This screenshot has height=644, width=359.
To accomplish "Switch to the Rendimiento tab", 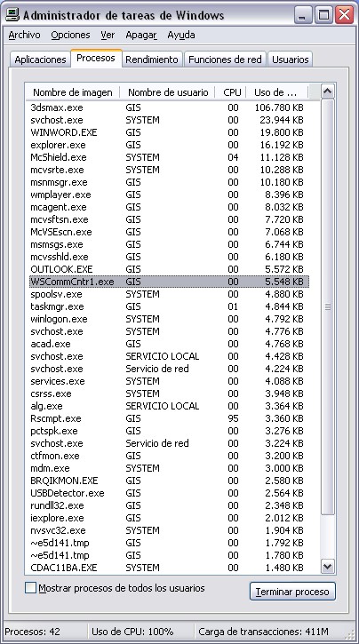I will [152, 60].
